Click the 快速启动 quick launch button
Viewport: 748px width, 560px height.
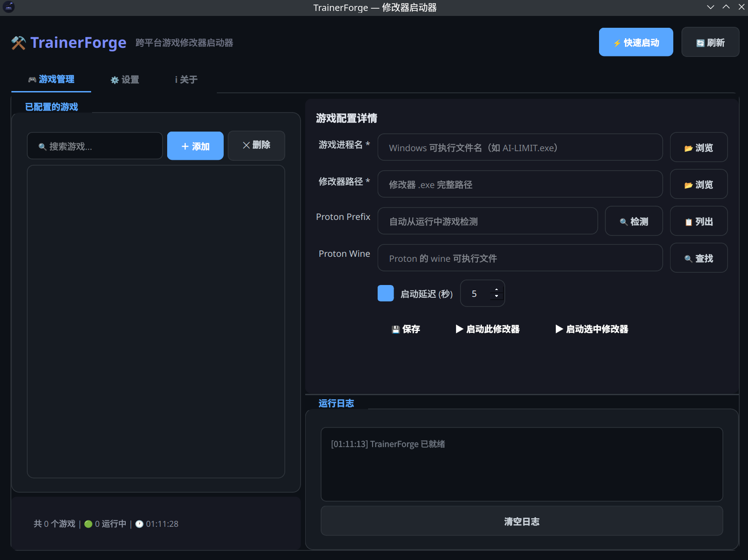click(x=636, y=42)
